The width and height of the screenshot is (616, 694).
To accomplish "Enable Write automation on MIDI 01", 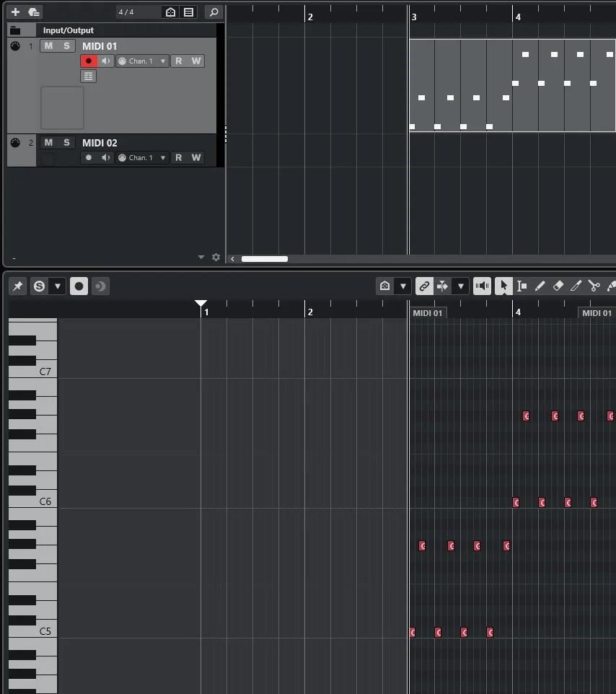I will pos(196,61).
